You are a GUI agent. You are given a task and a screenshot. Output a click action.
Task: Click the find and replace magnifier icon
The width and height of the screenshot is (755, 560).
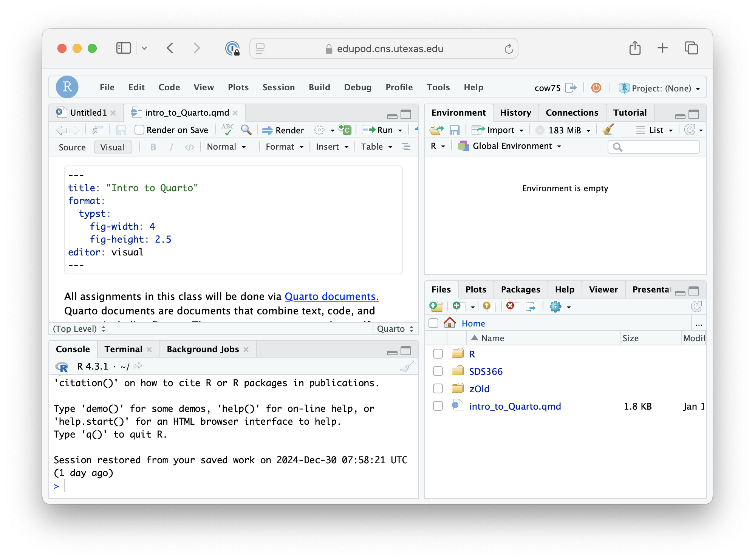246,130
